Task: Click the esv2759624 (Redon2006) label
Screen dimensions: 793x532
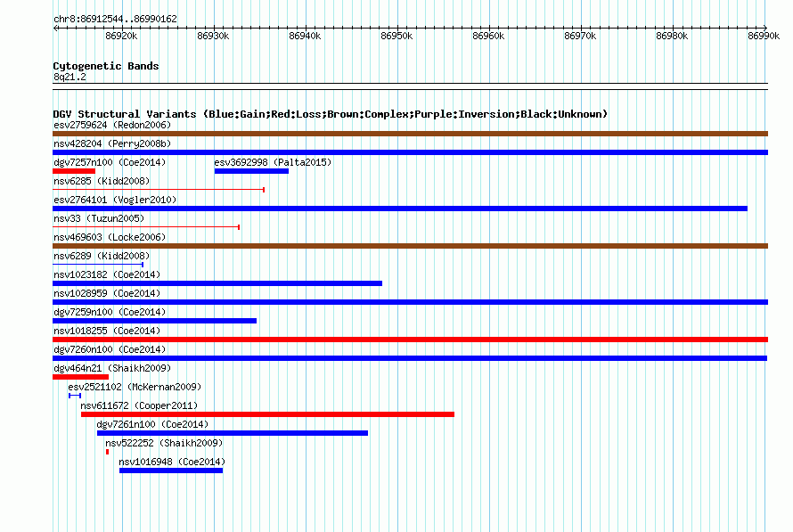Action: click(112, 125)
